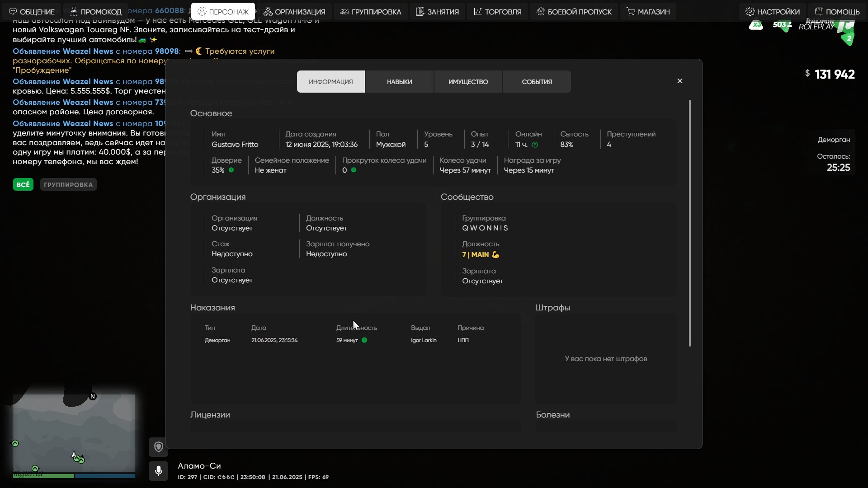The width and height of the screenshot is (868, 488).
Task: Click the blue armor bar under minimap
Action: click(105, 476)
